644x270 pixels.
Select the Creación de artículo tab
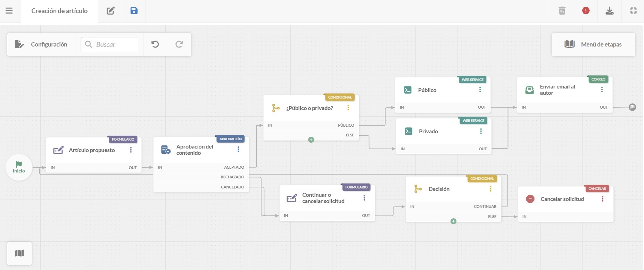coord(59,11)
